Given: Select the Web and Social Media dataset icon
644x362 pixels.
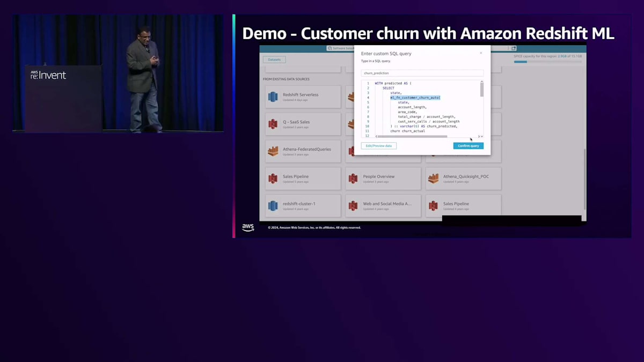Looking at the screenshot, I should pyautogui.click(x=353, y=206).
